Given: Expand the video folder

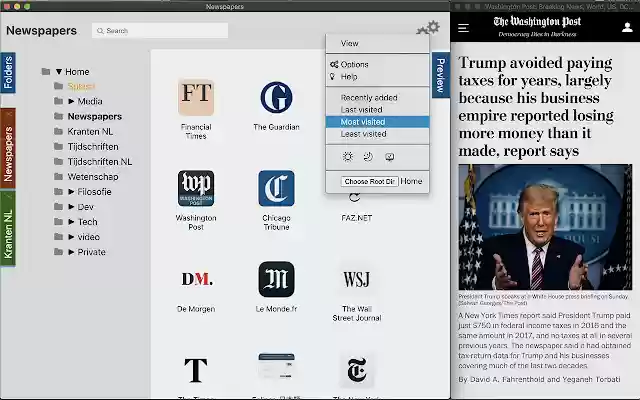Looking at the screenshot, I should (71, 237).
